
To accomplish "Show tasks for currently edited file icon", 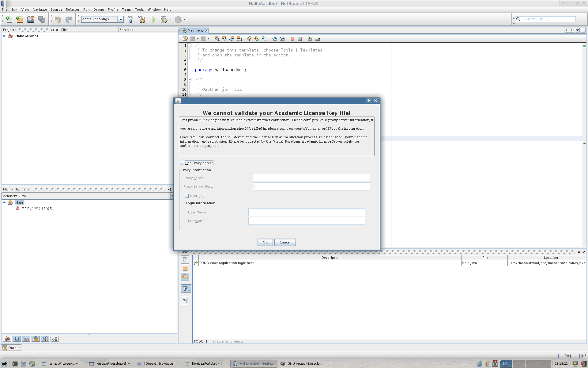I will point(185,260).
